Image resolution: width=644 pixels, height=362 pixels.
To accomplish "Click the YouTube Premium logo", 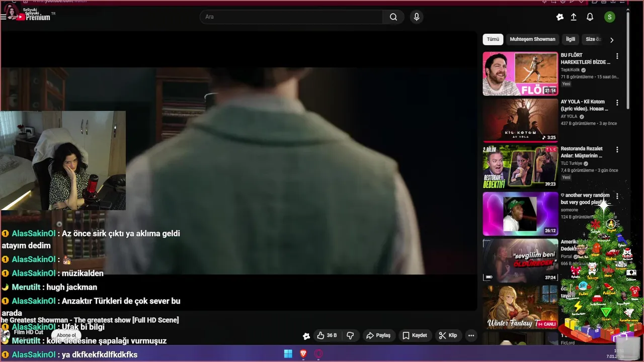I will tap(33, 17).
